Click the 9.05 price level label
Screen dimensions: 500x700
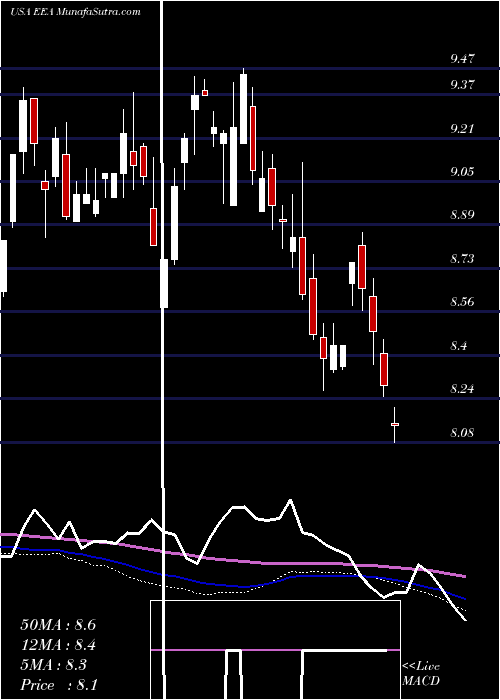point(463,171)
